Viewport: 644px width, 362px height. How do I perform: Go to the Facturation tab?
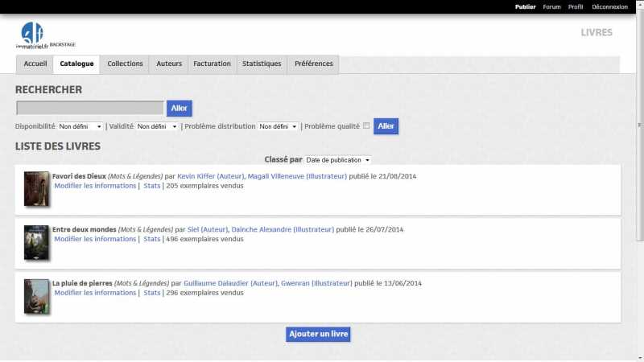tap(212, 64)
